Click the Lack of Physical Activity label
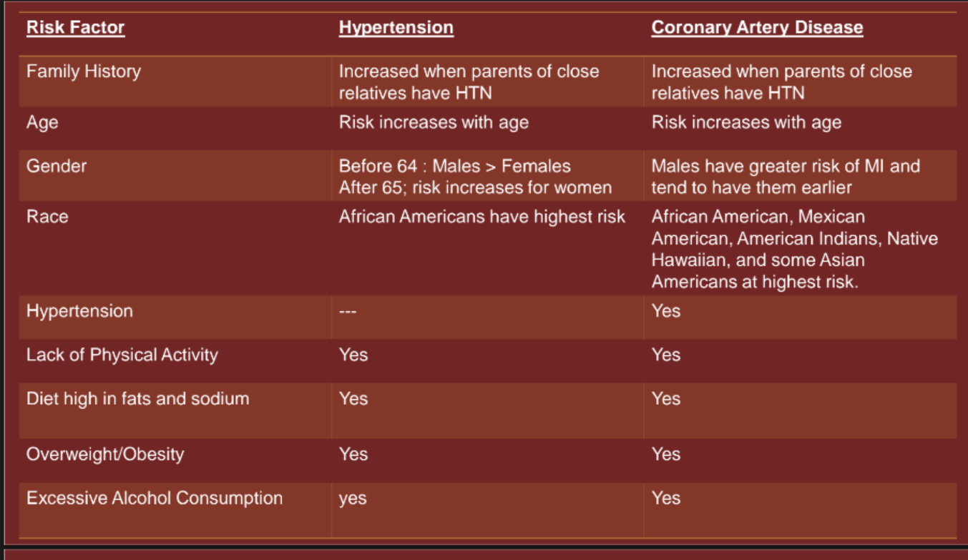 pos(122,355)
